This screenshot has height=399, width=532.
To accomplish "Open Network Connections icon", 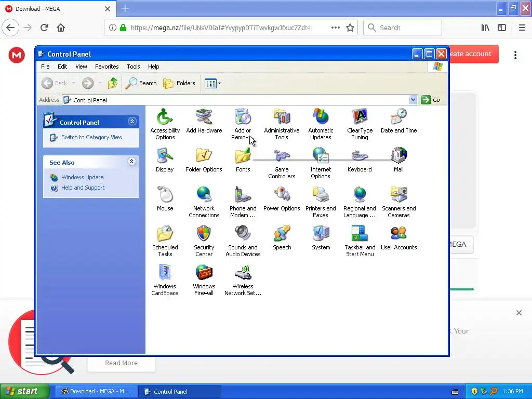I will tap(204, 202).
